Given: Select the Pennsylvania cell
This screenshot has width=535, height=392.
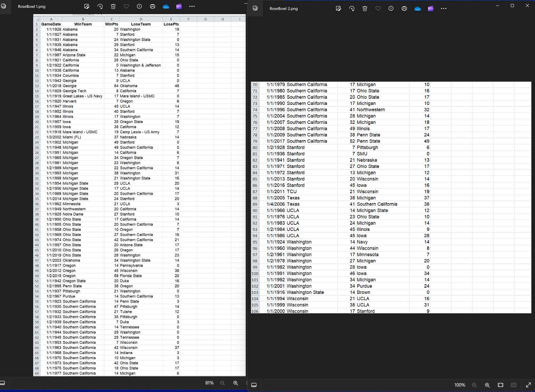Looking at the screenshot, I should pyautogui.click(x=141, y=266).
